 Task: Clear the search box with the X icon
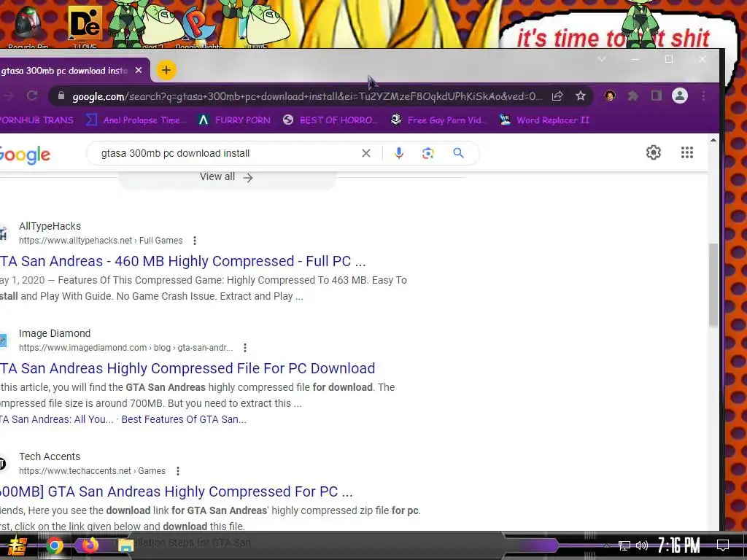366,153
